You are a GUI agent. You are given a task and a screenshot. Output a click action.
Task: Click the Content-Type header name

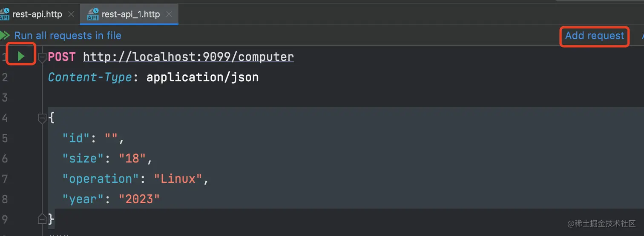click(89, 77)
